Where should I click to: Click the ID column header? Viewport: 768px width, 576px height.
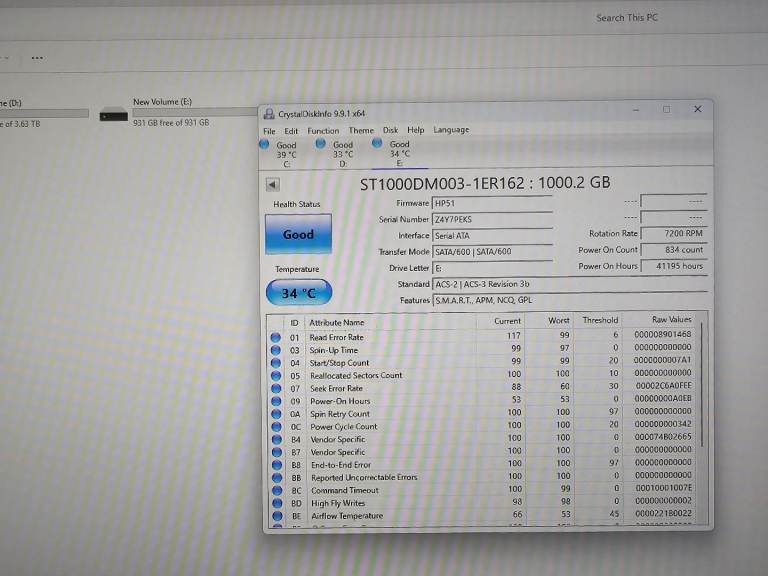pos(294,323)
